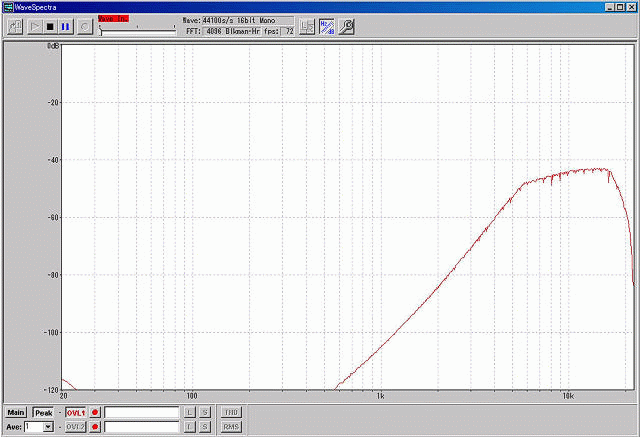Expand the Ave averaging dropdown
The height and width of the screenshot is (437, 640).
point(47,427)
